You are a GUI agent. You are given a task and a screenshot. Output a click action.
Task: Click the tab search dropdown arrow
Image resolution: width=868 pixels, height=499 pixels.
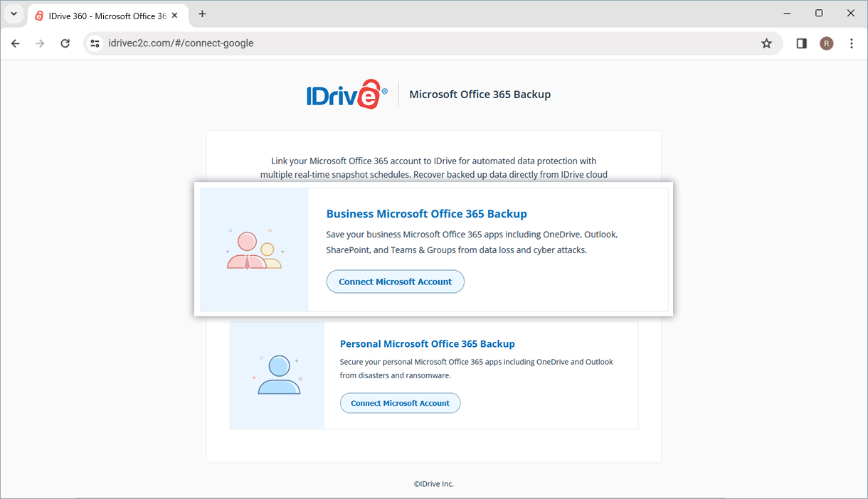[14, 14]
